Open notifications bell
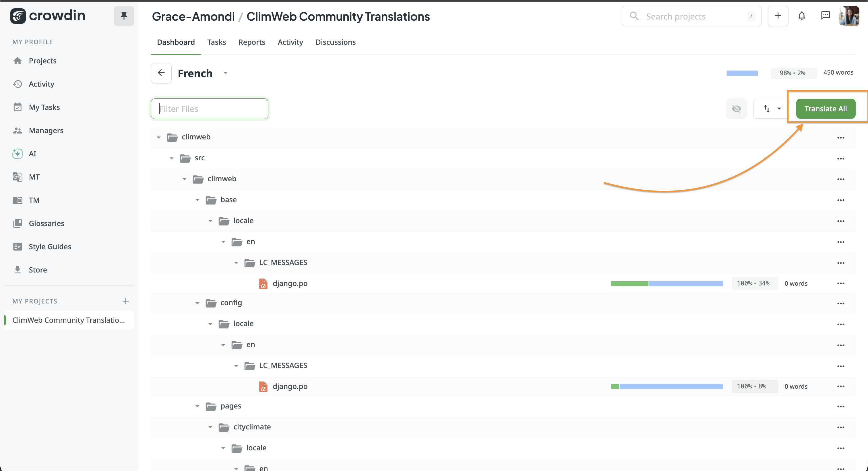The height and width of the screenshot is (471, 868). 802,16
